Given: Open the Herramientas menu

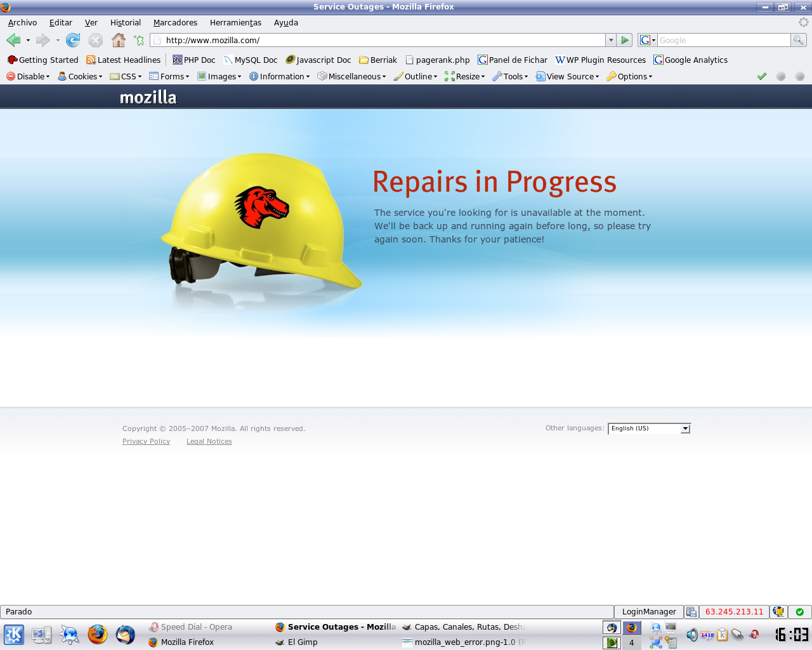Looking at the screenshot, I should [235, 22].
